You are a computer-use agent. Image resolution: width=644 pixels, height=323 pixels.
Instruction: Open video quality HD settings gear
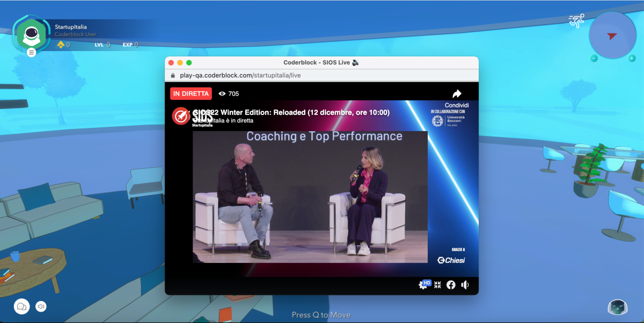(424, 285)
